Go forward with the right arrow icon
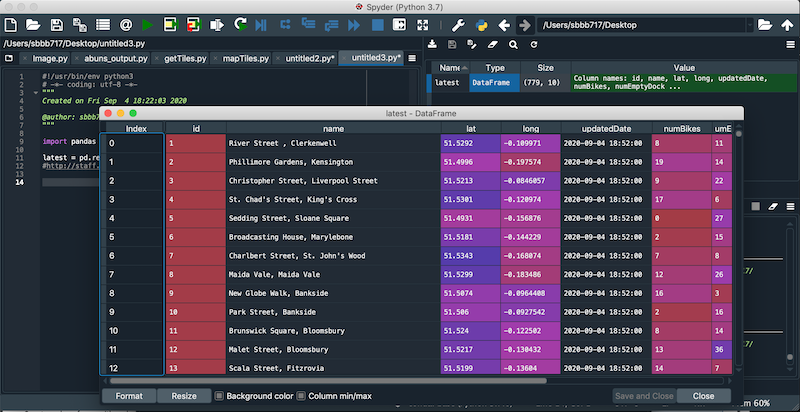This screenshot has width=800, height=412. pyautogui.click(x=524, y=25)
